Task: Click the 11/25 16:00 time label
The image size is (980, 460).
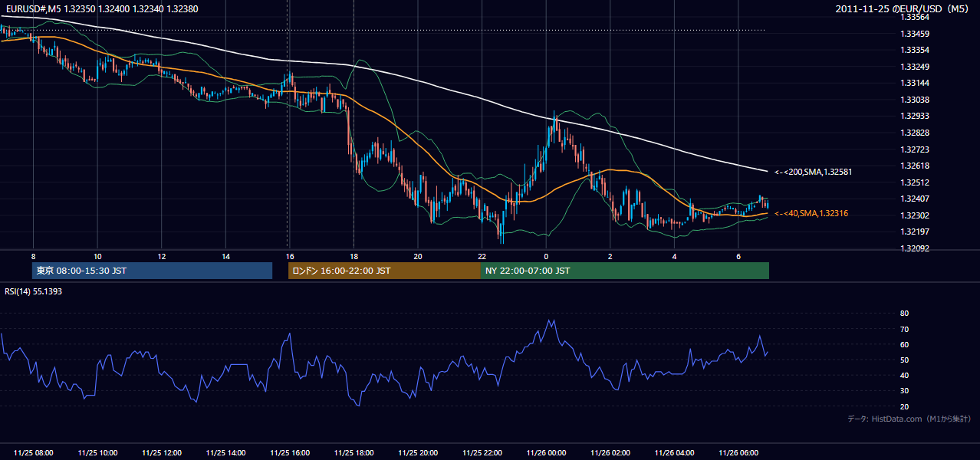Action: [290, 453]
